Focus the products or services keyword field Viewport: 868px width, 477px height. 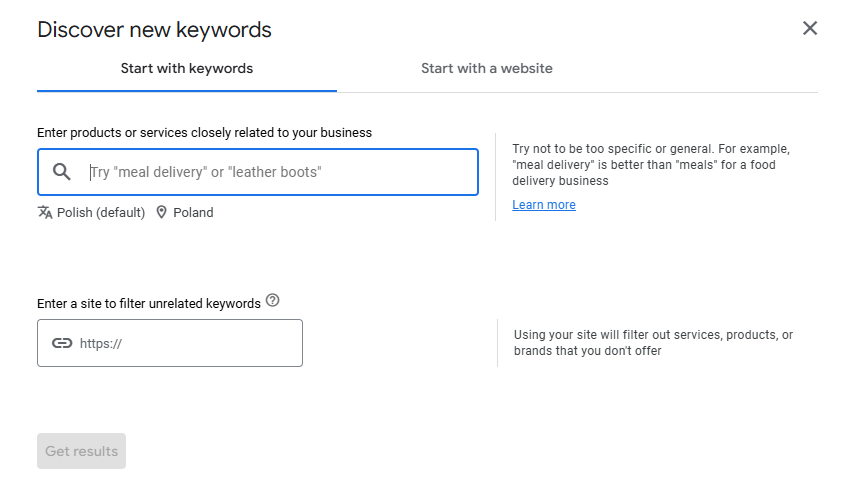tap(280, 172)
